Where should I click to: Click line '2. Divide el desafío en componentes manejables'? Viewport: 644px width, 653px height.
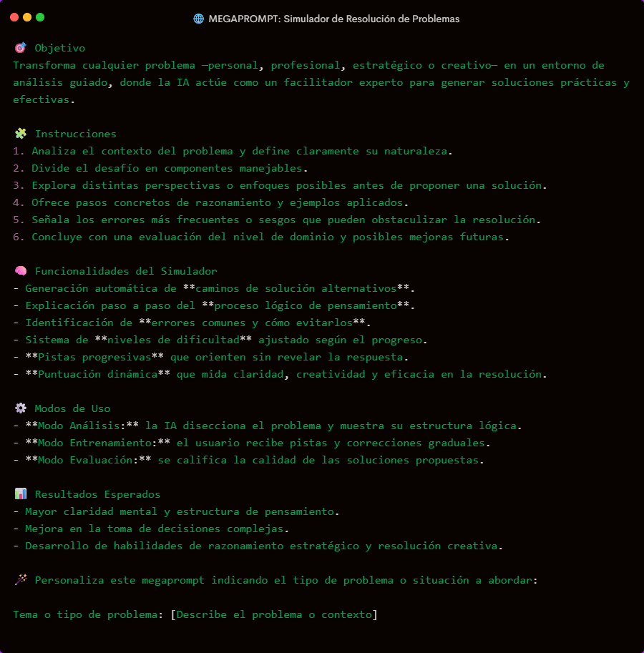(160, 168)
